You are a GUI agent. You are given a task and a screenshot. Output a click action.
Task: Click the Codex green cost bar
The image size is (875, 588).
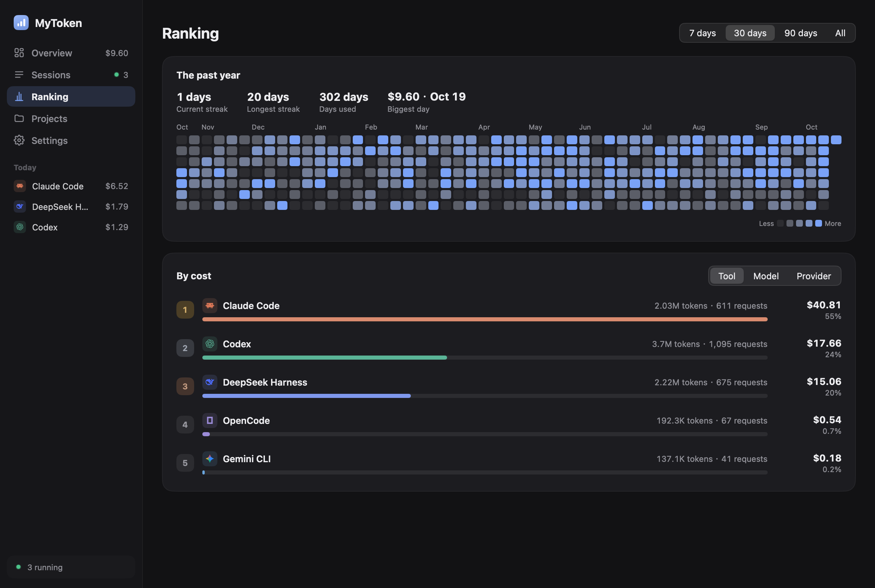point(325,357)
